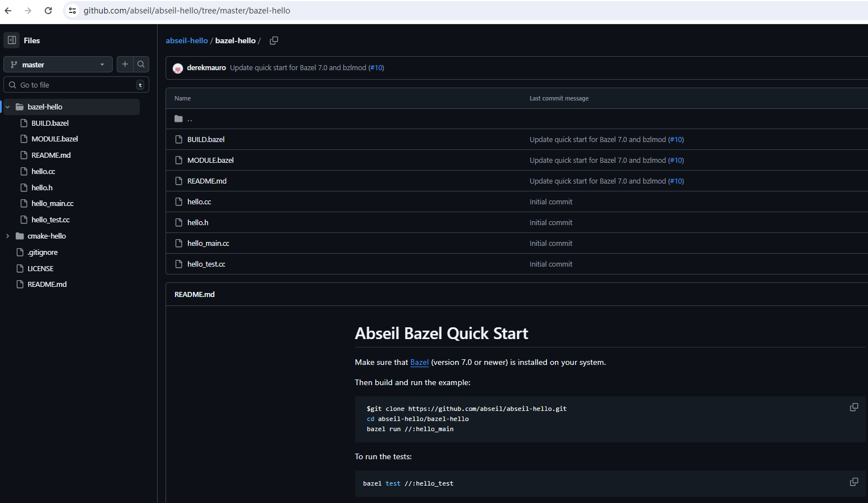Click file icon beside BUILD.bazel in list
868x503 pixels.
tap(179, 139)
